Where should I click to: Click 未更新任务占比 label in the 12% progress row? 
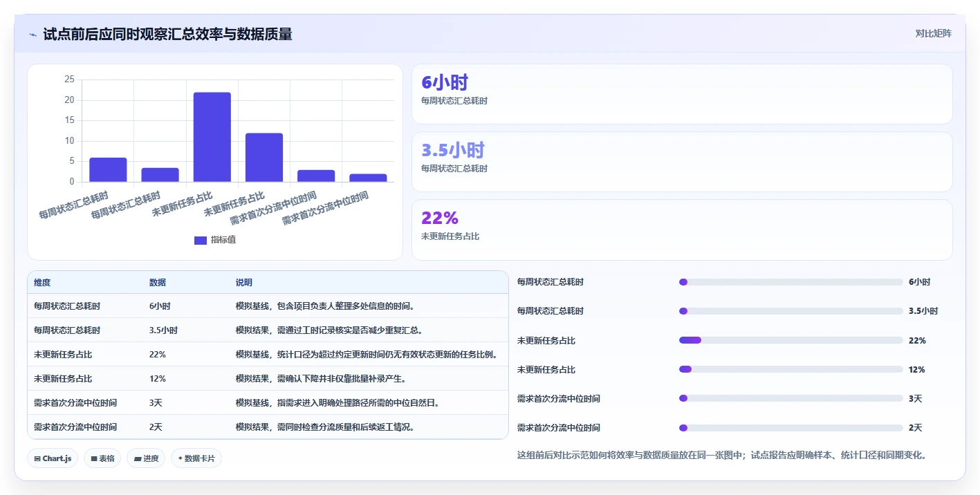click(546, 370)
